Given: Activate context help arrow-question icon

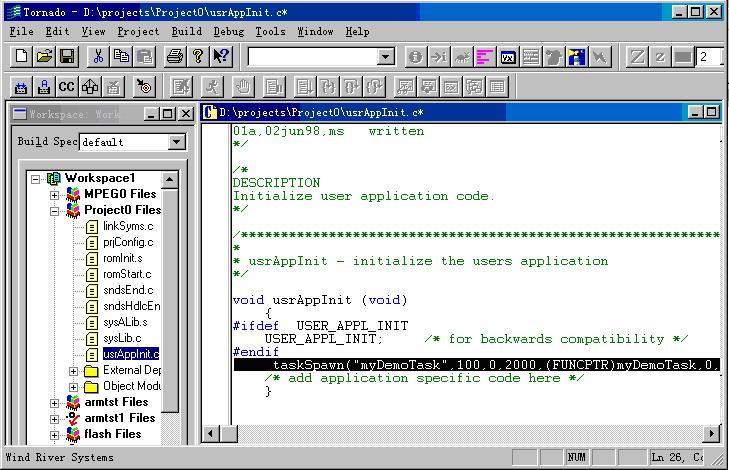Looking at the screenshot, I should point(221,57).
